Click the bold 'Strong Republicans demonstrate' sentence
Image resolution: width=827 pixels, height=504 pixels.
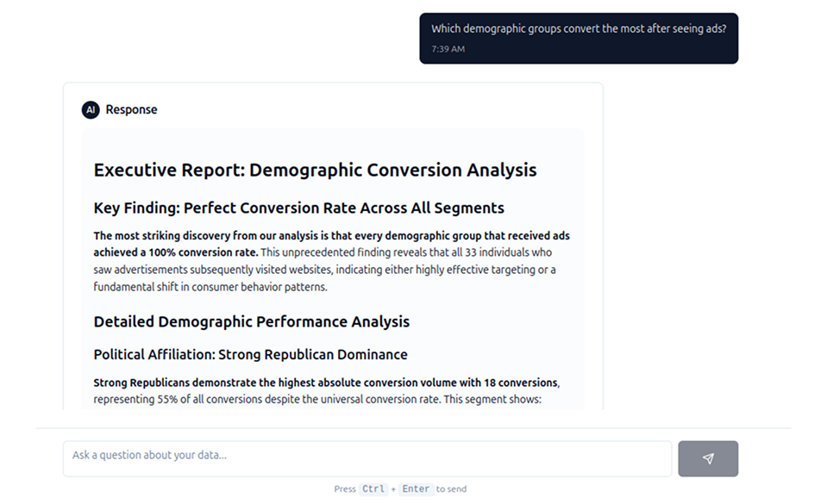[326, 383]
